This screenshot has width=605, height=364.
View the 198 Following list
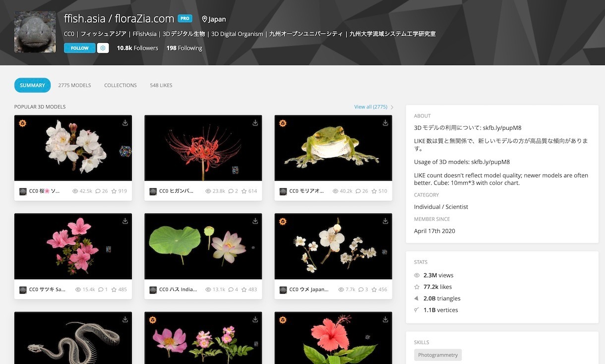[x=184, y=48]
